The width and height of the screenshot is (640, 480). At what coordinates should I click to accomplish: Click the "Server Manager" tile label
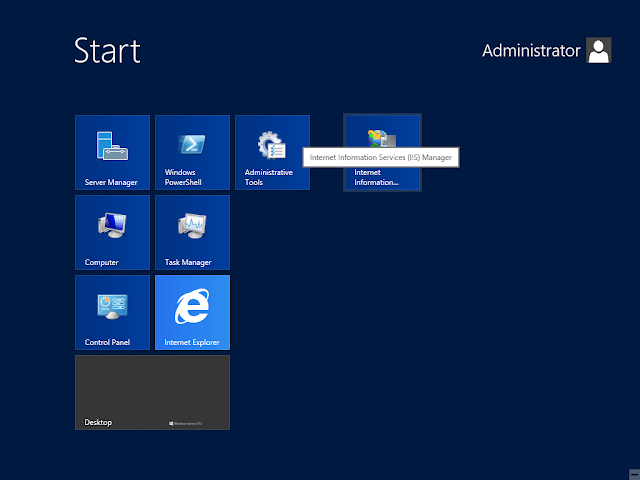point(111,183)
